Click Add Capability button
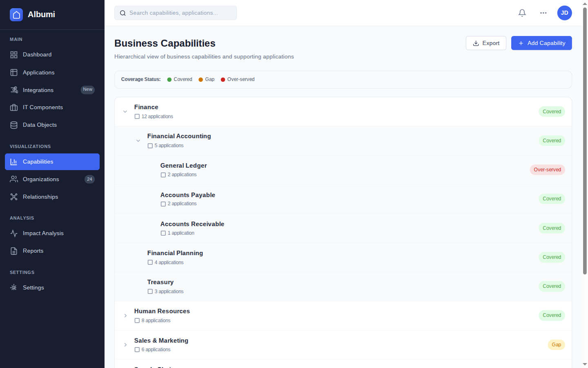 [541, 43]
